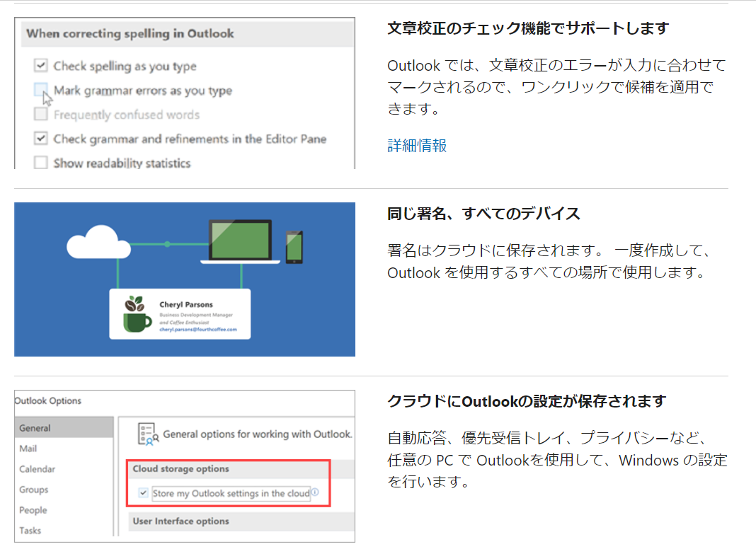Enable Mark grammar errors as you type
Image resolution: width=756 pixels, height=549 pixels.
(41, 89)
